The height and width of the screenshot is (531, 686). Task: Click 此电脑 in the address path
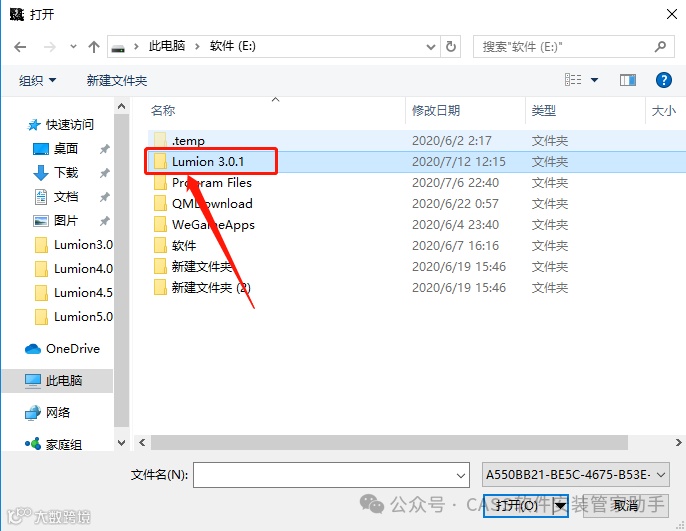(167, 46)
